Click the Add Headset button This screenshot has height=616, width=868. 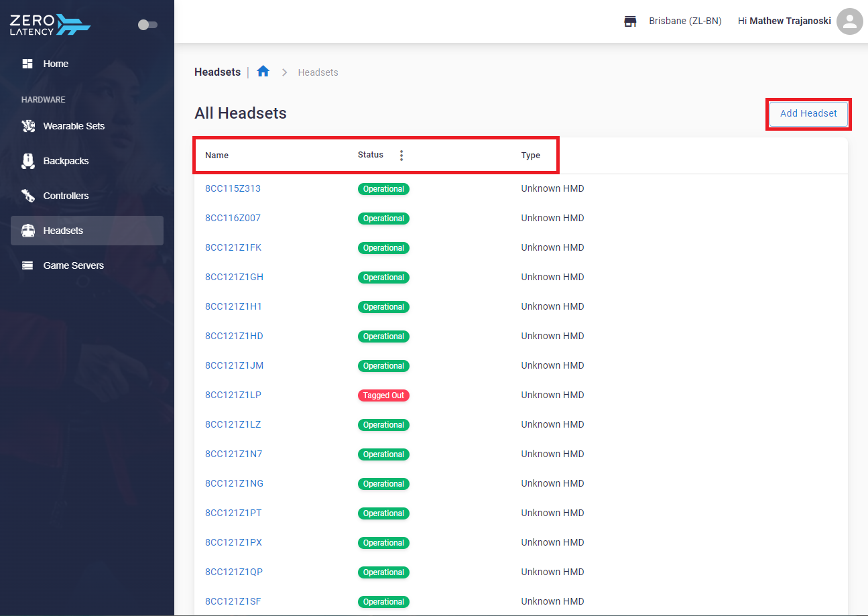(808, 113)
